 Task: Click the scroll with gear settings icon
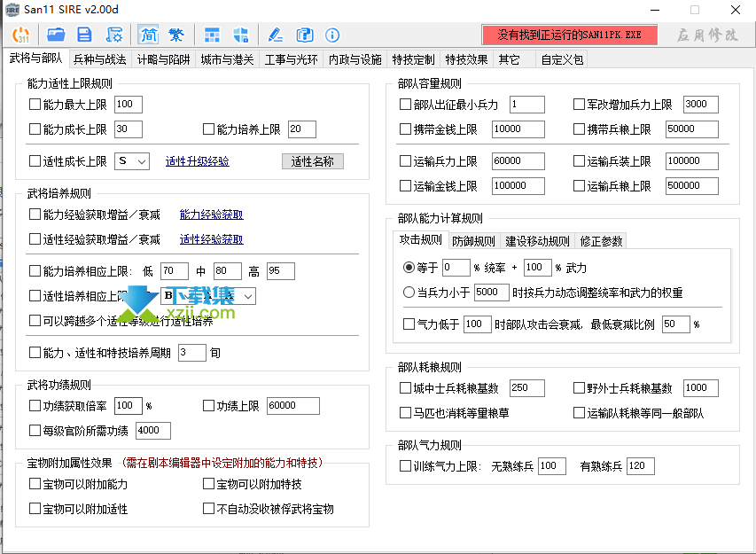coord(114,35)
